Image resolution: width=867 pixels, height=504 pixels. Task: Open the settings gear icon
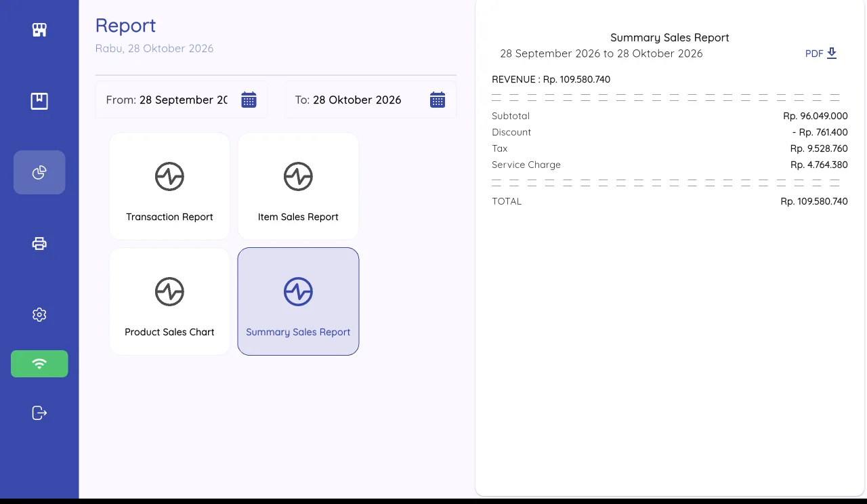pyautogui.click(x=39, y=314)
